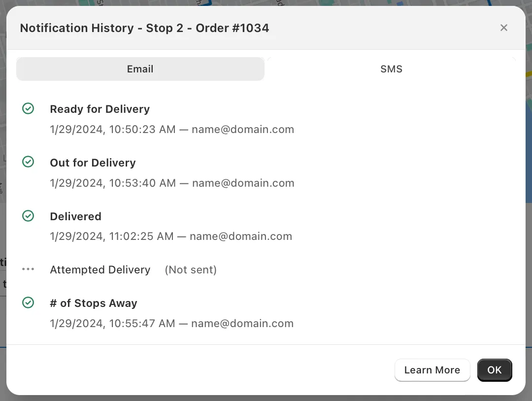The width and height of the screenshot is (532, 401).
Task: Click the Attempted Delivery ellipsis icon
Action: click(x=28, y=269)
